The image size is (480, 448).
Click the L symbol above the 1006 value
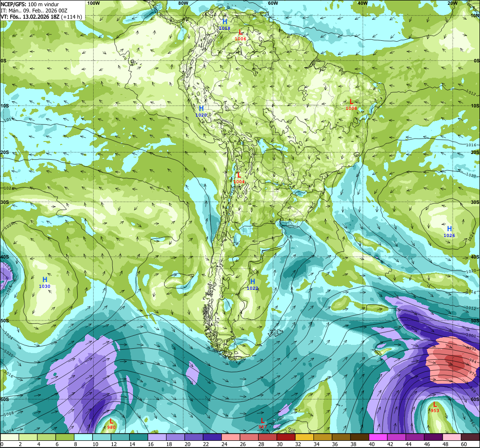coord(240,32)
